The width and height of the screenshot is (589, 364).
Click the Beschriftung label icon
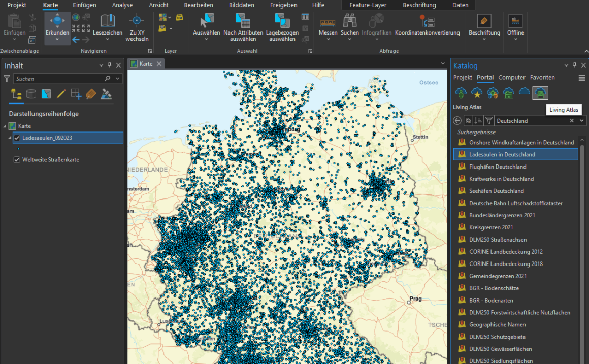(x=484, y=21)
